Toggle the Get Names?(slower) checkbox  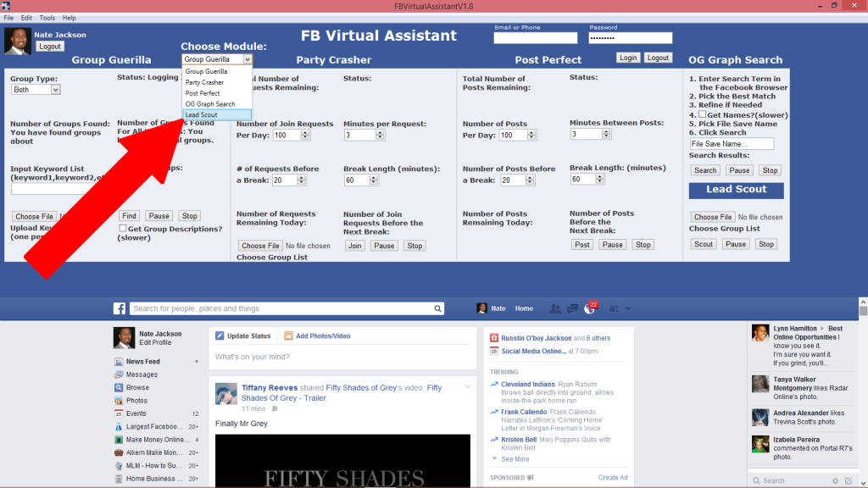click(x=702, y=114)
